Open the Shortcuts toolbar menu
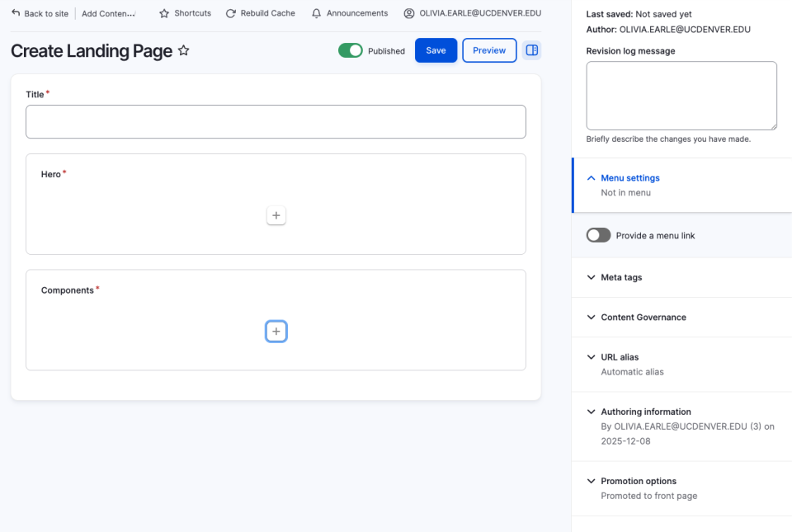This screenshot has height=532, width=792. (x=186, y=14)
